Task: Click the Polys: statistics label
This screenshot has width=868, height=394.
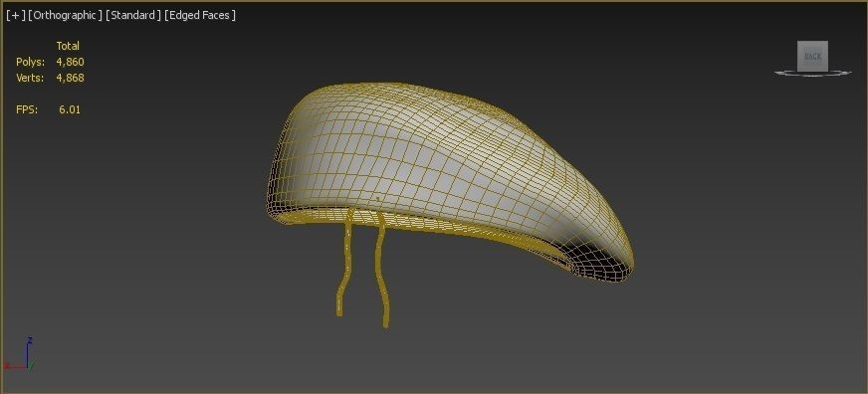Action: (31, 62)
